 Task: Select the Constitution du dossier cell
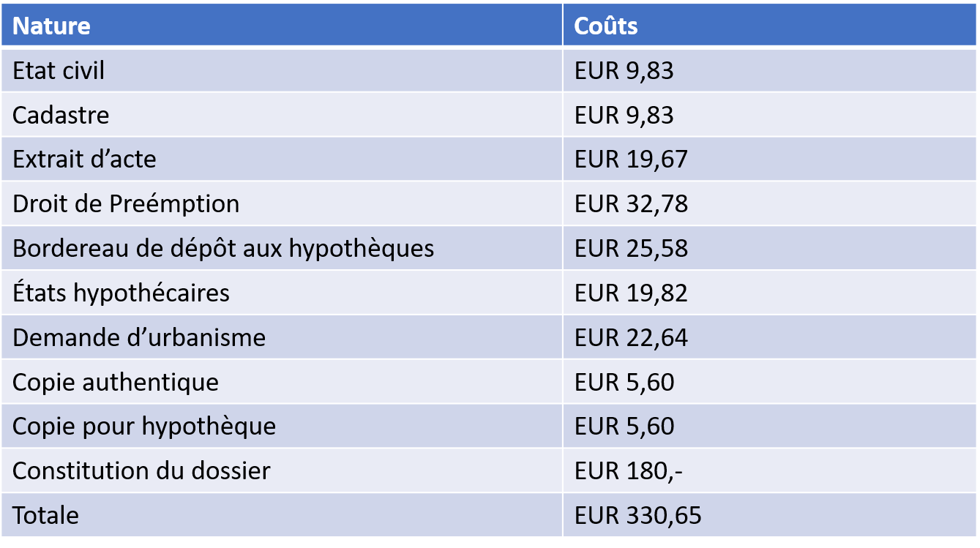pos(282,470)
